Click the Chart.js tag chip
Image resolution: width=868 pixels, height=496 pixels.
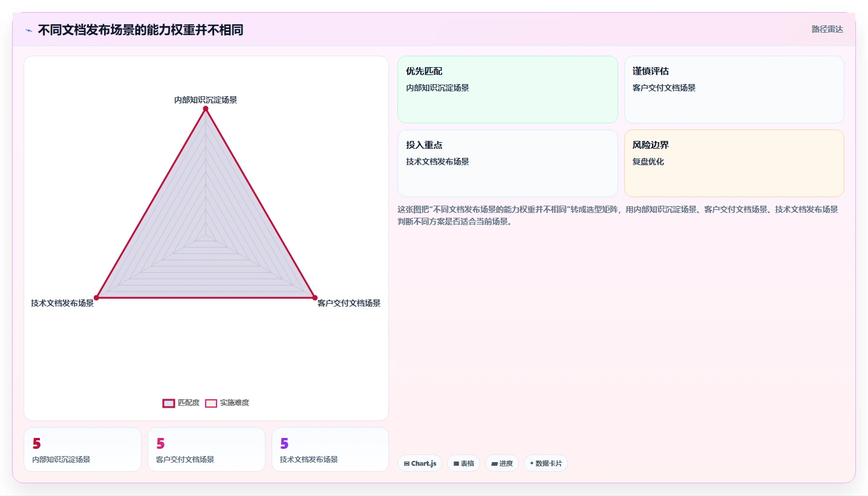click(x=420, y=463)
